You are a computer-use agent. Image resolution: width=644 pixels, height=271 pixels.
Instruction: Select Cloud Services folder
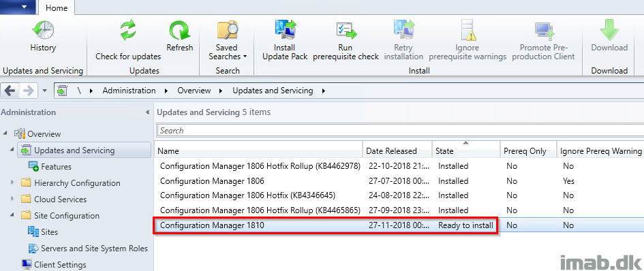(x=61, y=200)
